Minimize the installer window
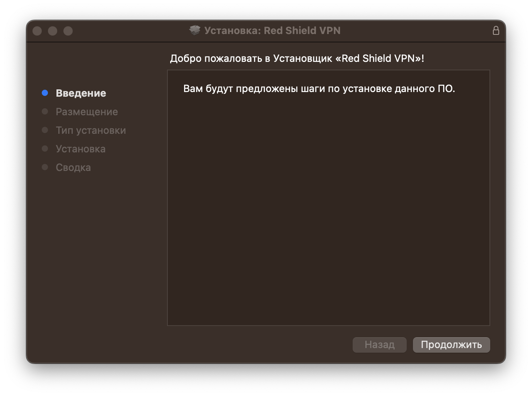 (53, 31)
